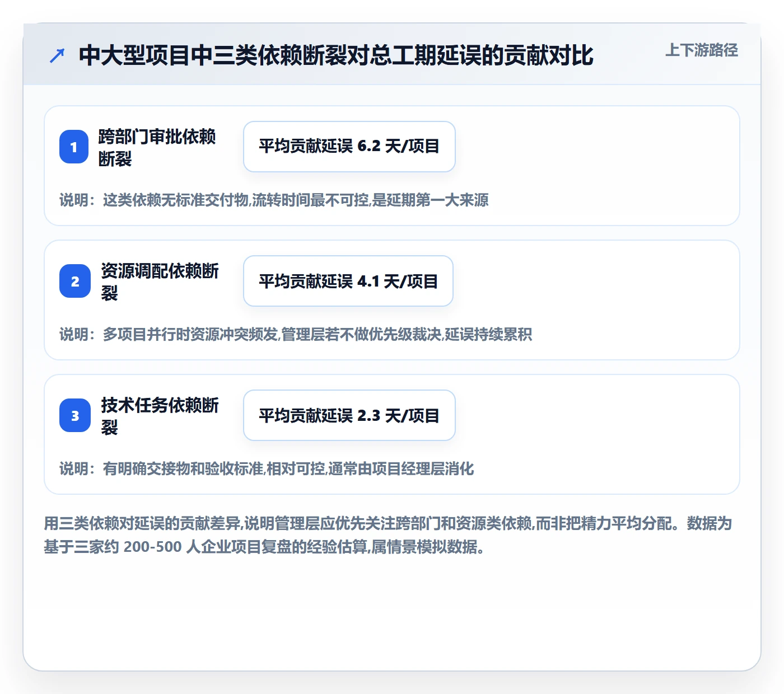This screenshot has width=784, height=694.
Task: Click the 跨部门审批依赖断裂 heading
Action: 157,147
